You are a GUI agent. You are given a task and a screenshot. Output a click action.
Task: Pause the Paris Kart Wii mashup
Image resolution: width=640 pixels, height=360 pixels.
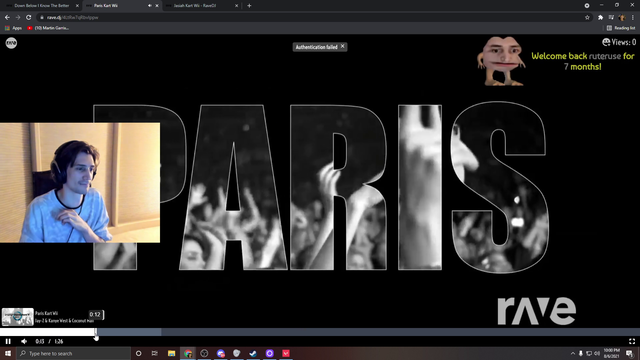(x=8, y=341)
